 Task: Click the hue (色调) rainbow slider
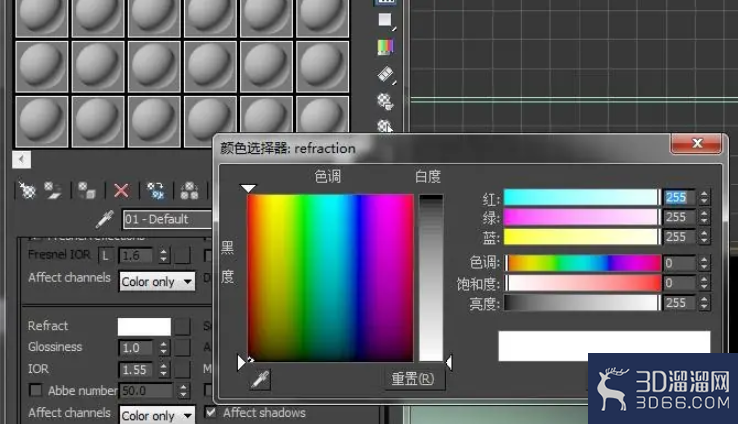(583, 263)
